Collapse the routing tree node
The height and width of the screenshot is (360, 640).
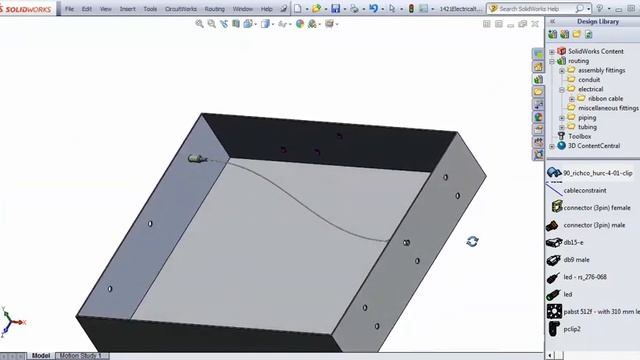coord(552,61)
